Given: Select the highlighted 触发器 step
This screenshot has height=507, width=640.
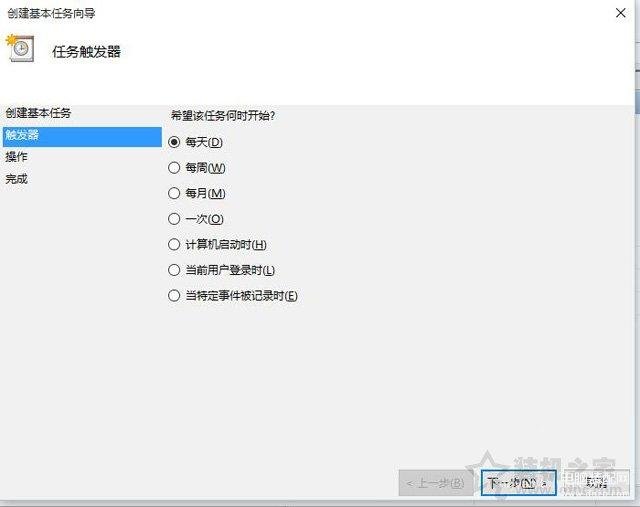Looking at the screenshot, I should [82, 136].
